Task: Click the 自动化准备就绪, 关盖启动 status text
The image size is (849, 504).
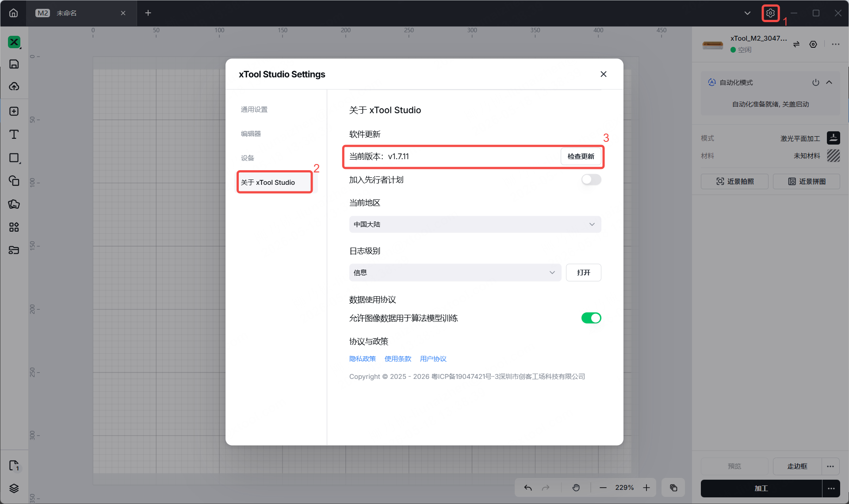Action: (x=771, y=104)
